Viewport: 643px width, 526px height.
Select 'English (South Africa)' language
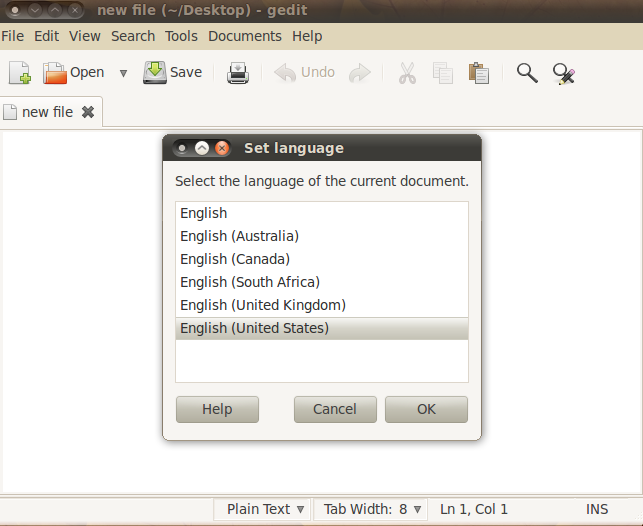coord(322,282)
